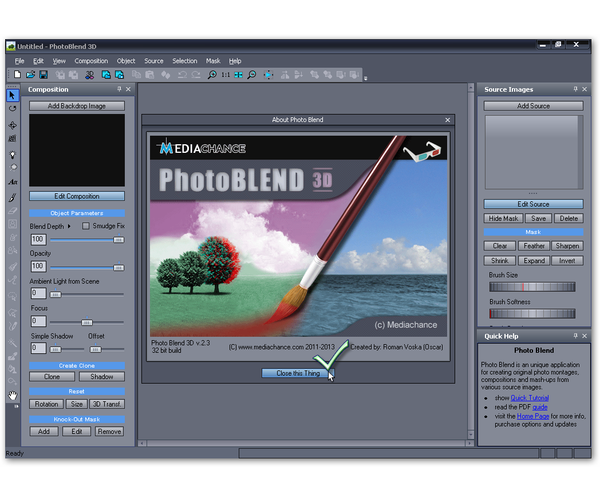Select the rotate tool in left toolbar
The width and height of the screenshot is (600, 500).
12,109
